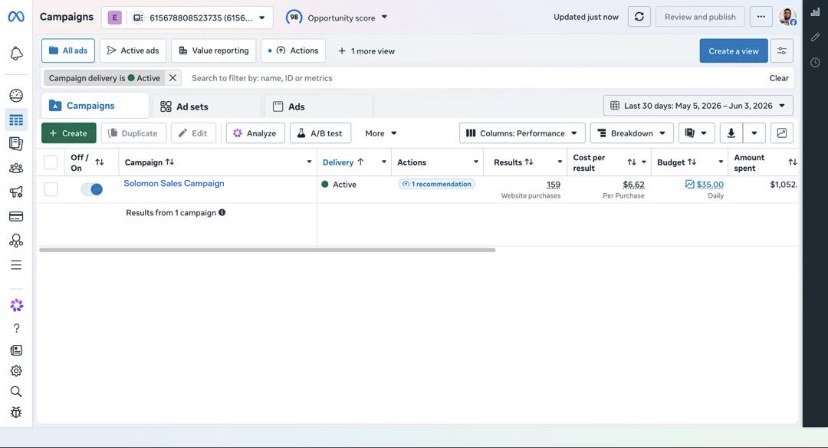
Task: Open view customization sliders icon
Action: 782,51
